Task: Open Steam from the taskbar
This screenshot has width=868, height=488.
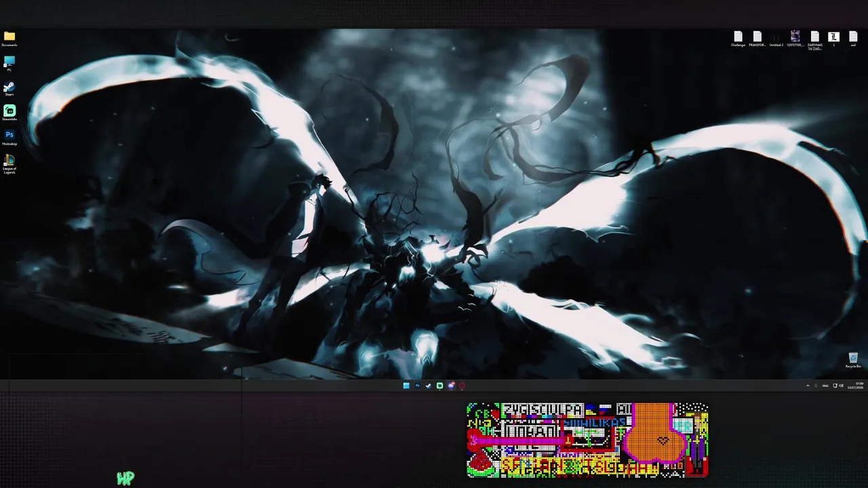Action: 429,386
